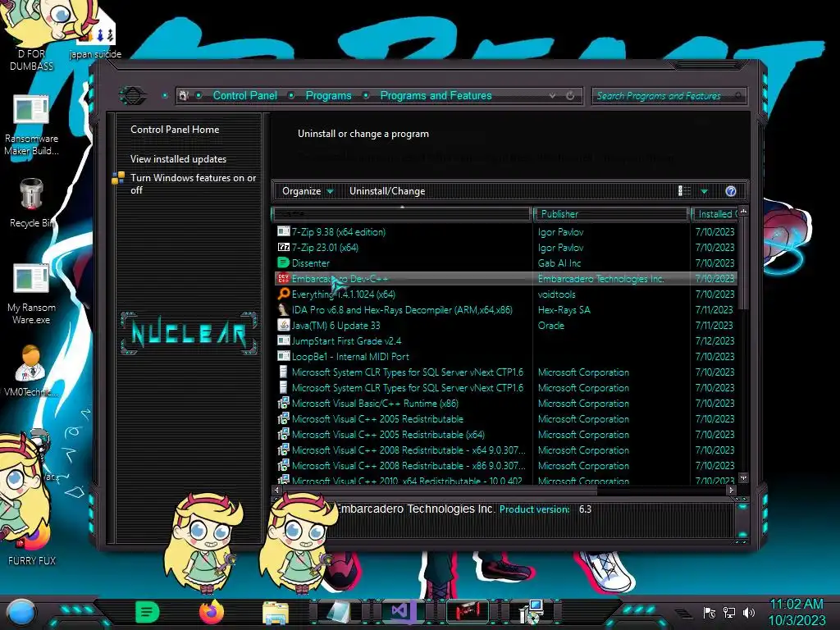
Task: Click the IDA Pro portrait icon
Action: (x=283, y=309)
